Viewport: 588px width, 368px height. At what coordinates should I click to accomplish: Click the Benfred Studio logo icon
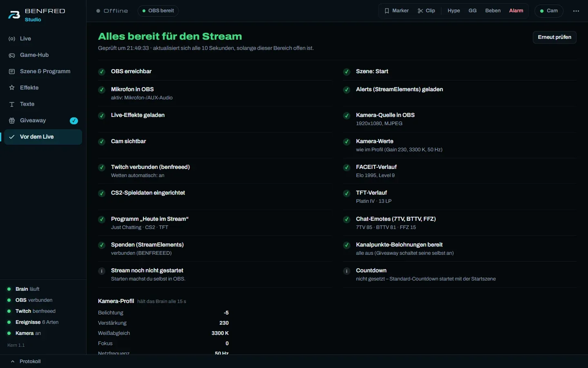point(14,15)
